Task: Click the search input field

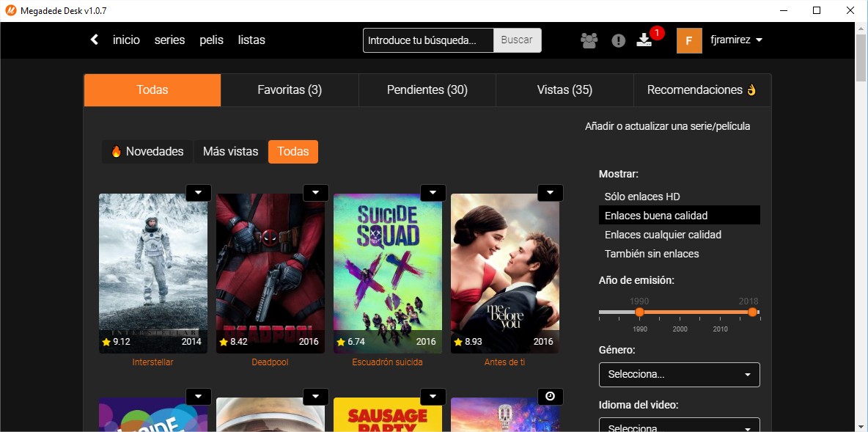Action: click(428, 40)
